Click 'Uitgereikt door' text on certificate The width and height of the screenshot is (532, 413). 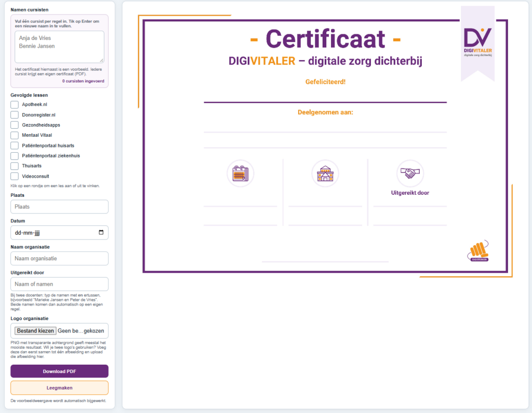click(x=410, y=193)
